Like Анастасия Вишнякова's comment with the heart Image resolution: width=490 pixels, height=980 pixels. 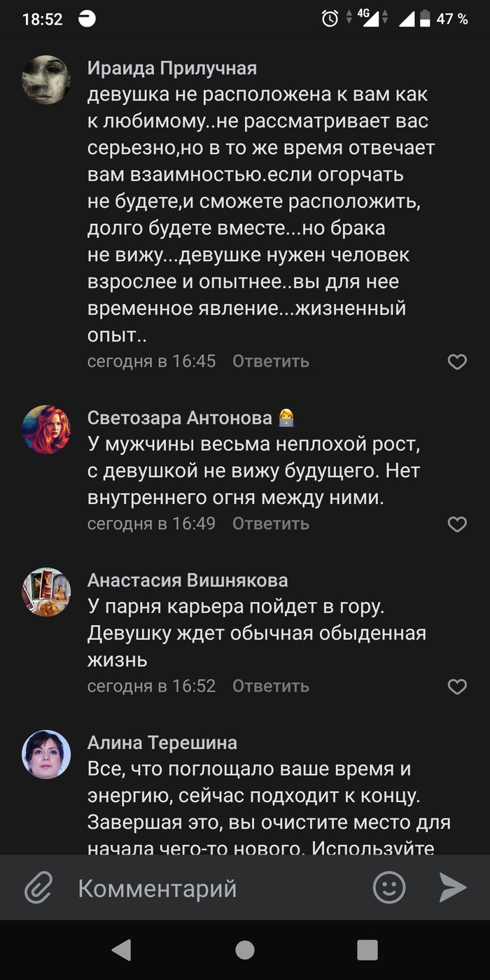click(457, 686)
